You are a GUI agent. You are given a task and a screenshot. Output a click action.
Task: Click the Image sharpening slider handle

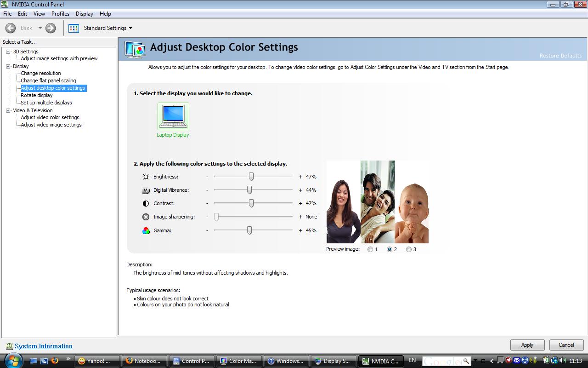point(216,217)
